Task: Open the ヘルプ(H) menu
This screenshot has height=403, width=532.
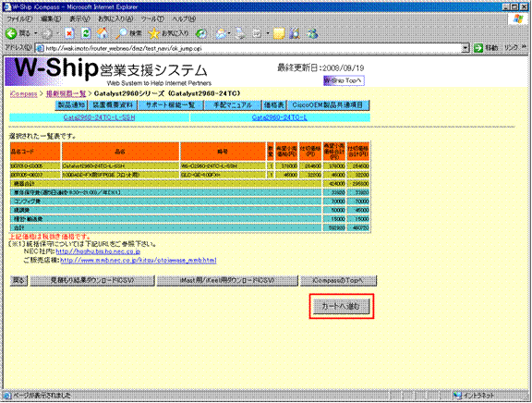Action: click(184, 19)
